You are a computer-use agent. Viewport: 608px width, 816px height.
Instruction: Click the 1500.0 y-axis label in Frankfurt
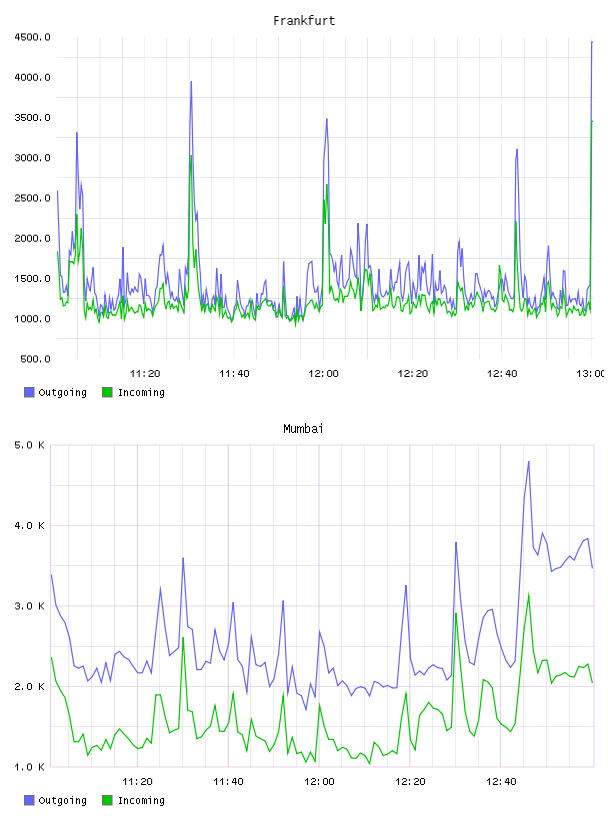(32, 278)
